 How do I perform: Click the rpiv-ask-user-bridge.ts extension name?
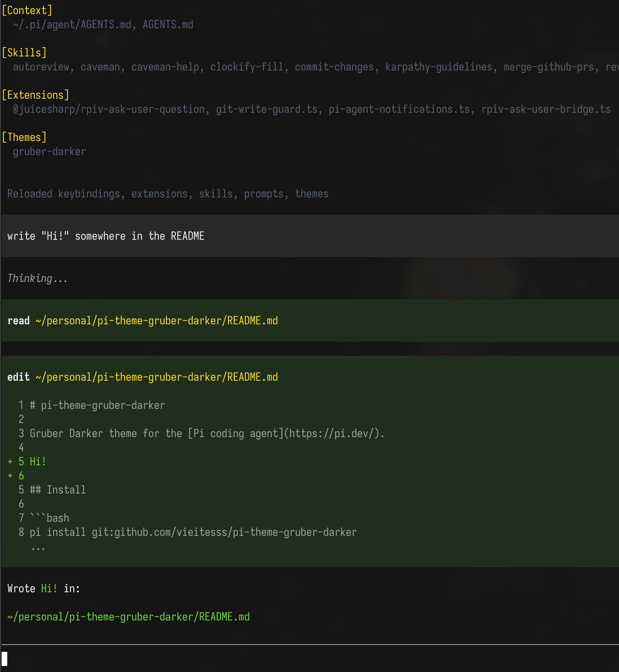[x=546, y=109]
